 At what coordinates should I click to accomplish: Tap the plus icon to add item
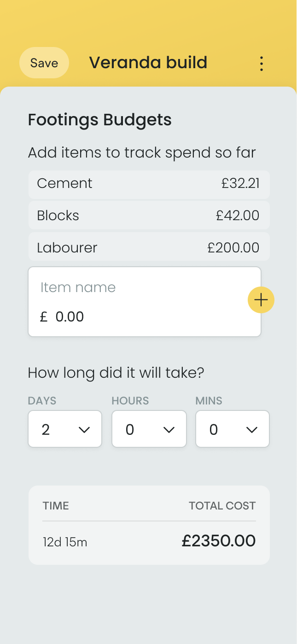tap(261, 300)
